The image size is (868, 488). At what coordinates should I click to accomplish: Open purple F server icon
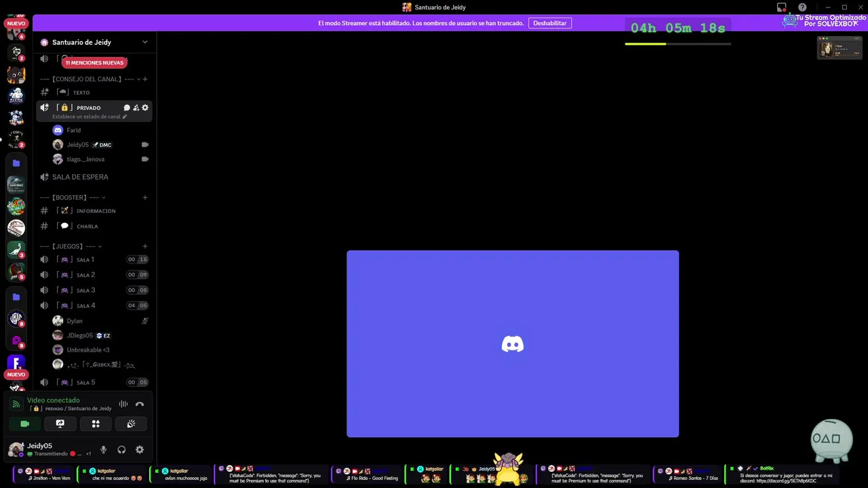16,363
